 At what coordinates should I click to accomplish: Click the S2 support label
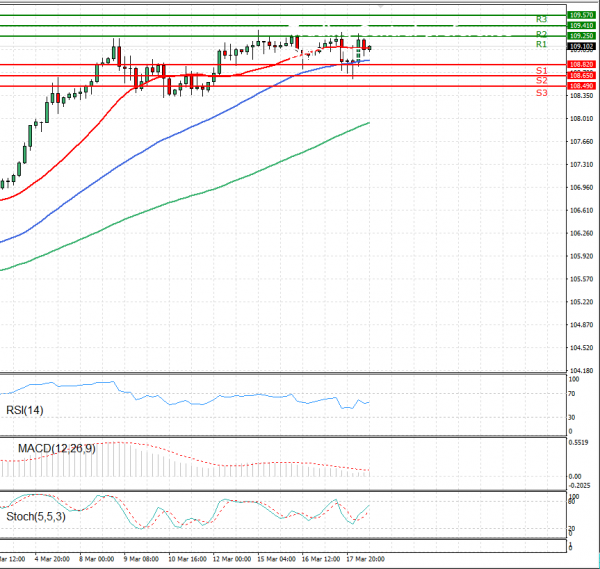541,80
